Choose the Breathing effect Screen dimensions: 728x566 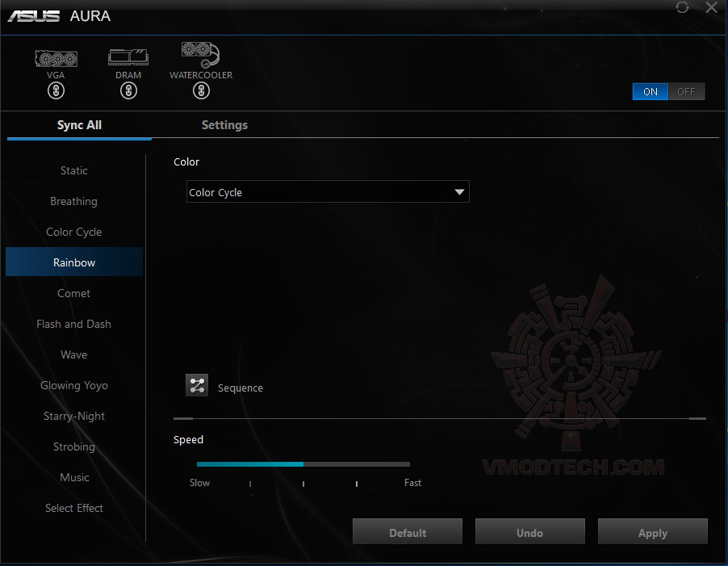(73, 201)
